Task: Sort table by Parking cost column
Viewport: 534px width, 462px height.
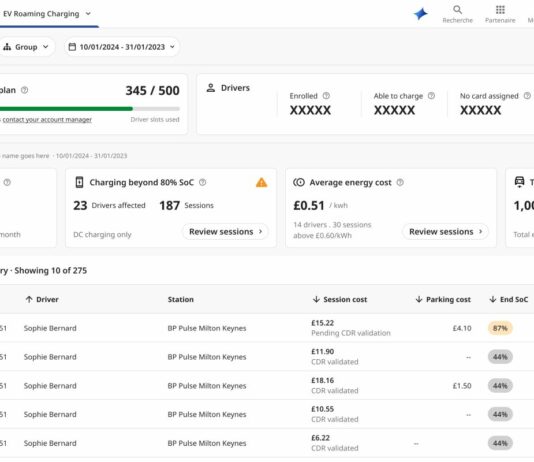Action: click(x=443, y=299)
